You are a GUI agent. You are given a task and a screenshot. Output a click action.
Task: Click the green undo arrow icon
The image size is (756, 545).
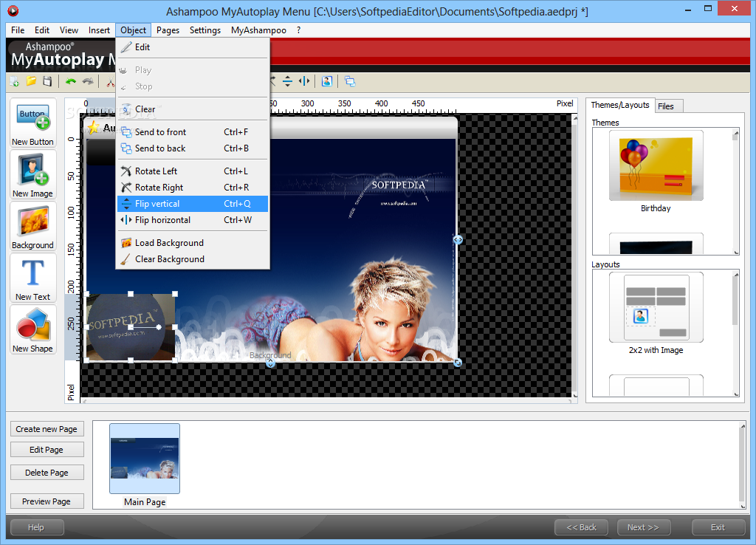[71, 81]
